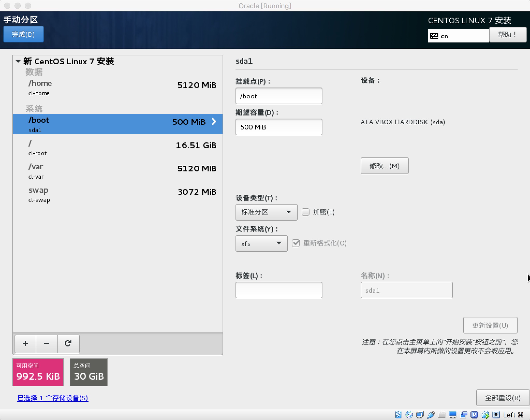This screenshot has width=530, height=420.
Task: Click the 总空间 30 GiB box
Action: tap(89, 372)
